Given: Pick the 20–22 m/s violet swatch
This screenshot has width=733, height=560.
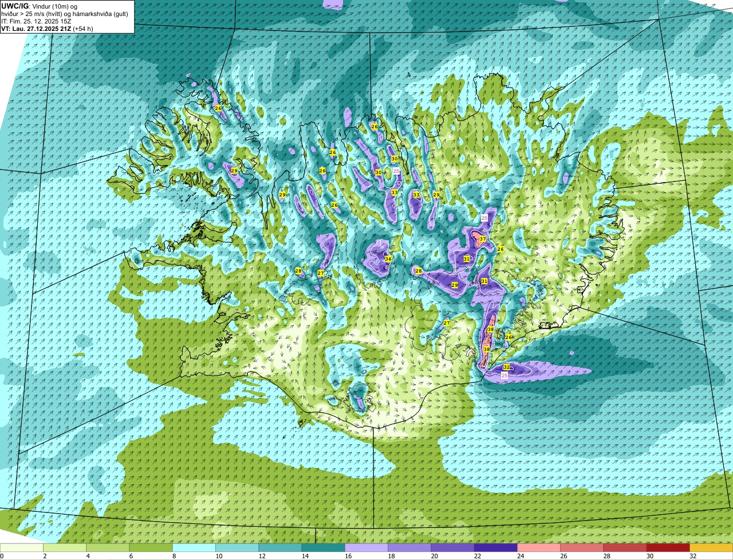Looking at the screenshot, I should coord(452,547).
